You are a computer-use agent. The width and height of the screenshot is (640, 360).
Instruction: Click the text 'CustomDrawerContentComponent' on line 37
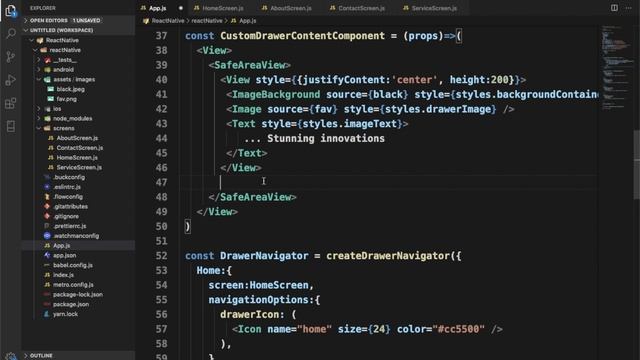coord(302,36)
